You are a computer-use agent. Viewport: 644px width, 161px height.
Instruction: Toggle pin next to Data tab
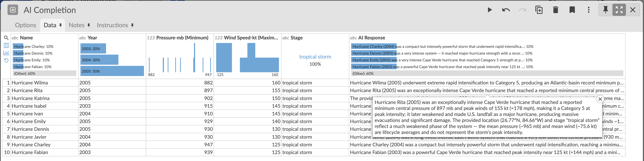click(61, 25)
